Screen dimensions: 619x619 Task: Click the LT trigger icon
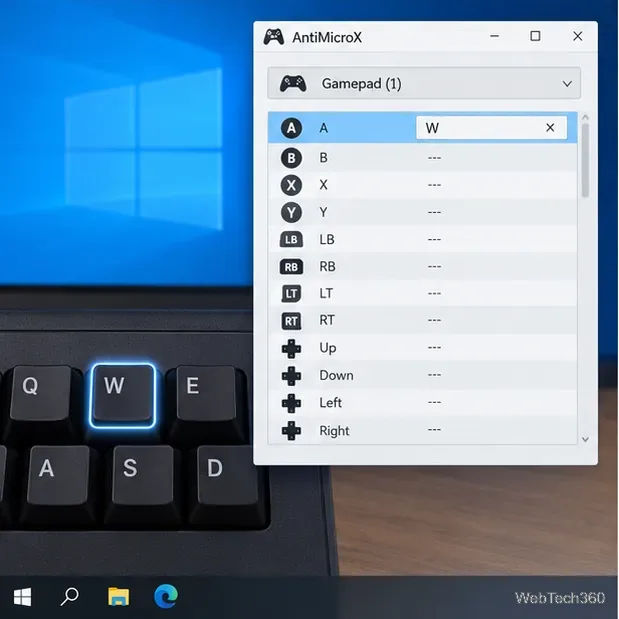(291, 294)
